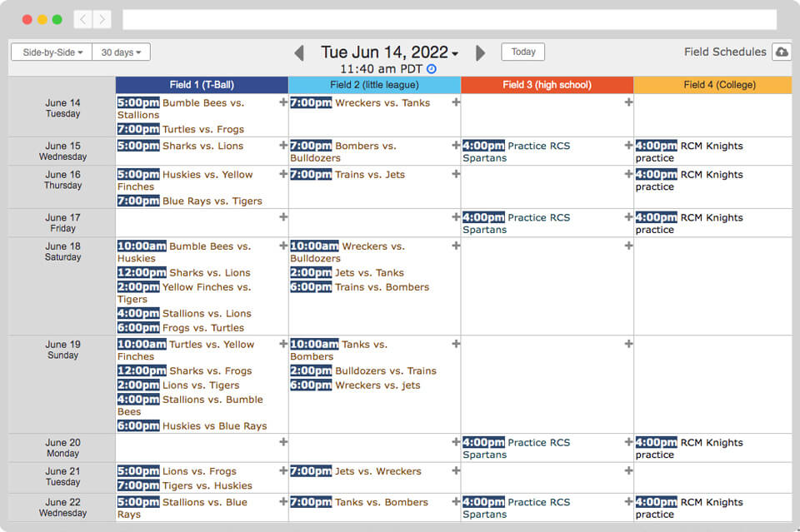Screen dimensions: 800x532
Task: Jump to today using the Today button
Action: tap(522, 52)
